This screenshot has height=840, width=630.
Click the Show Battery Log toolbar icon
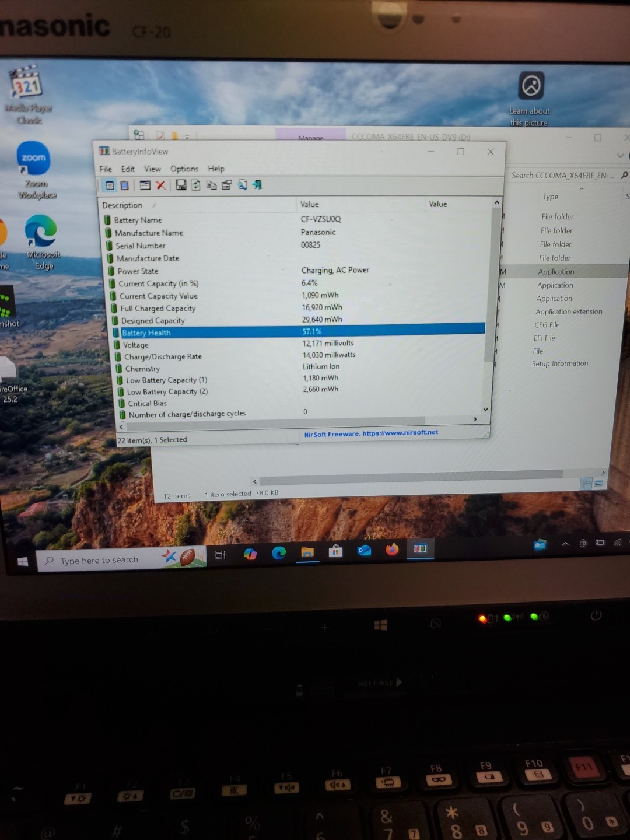124,185
